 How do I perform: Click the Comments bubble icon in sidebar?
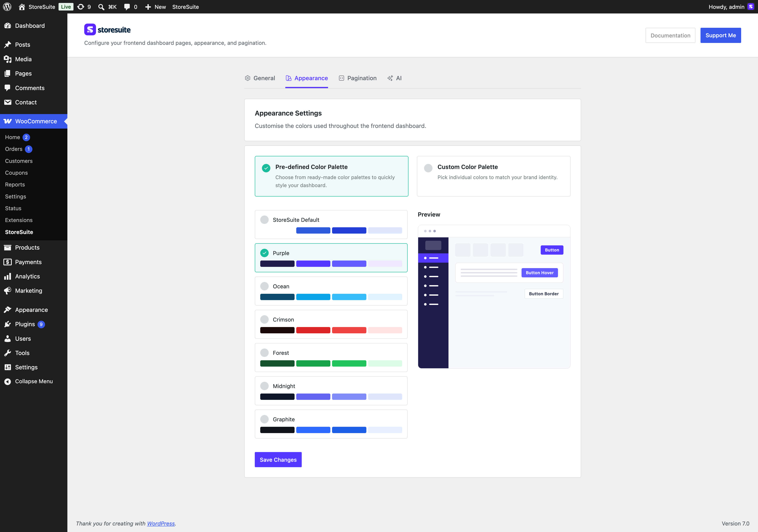pyautogui.click(x=8, y=88)
